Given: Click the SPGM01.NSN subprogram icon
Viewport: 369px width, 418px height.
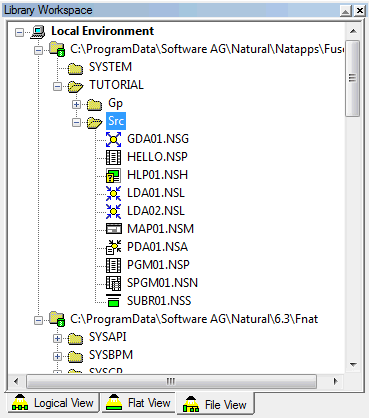Looking at the screenshot, I should [x=113, y=283].
